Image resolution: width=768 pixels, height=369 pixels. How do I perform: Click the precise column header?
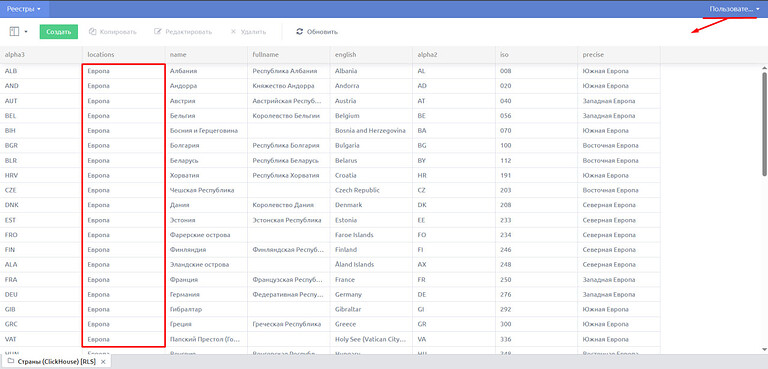pos(619,55)
